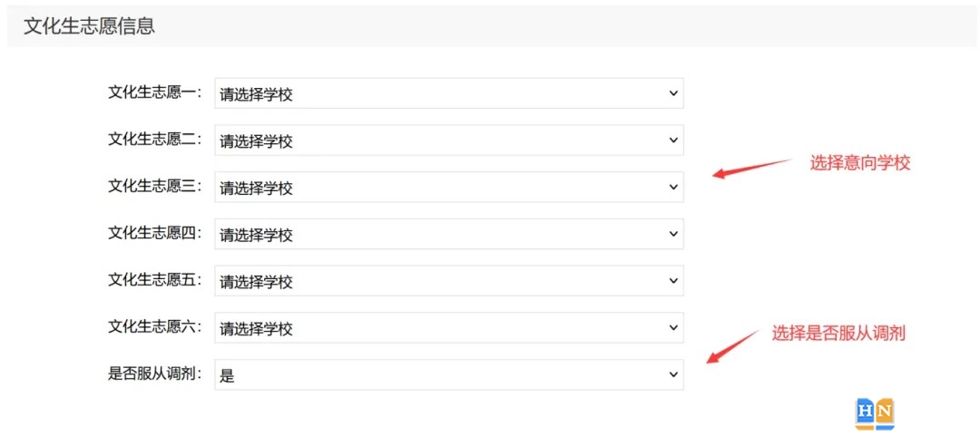980x436 pixels.
Task: Click the chevron arrow of 是否服从调剂
Action: pyautogui.click(x=673, y=374)
